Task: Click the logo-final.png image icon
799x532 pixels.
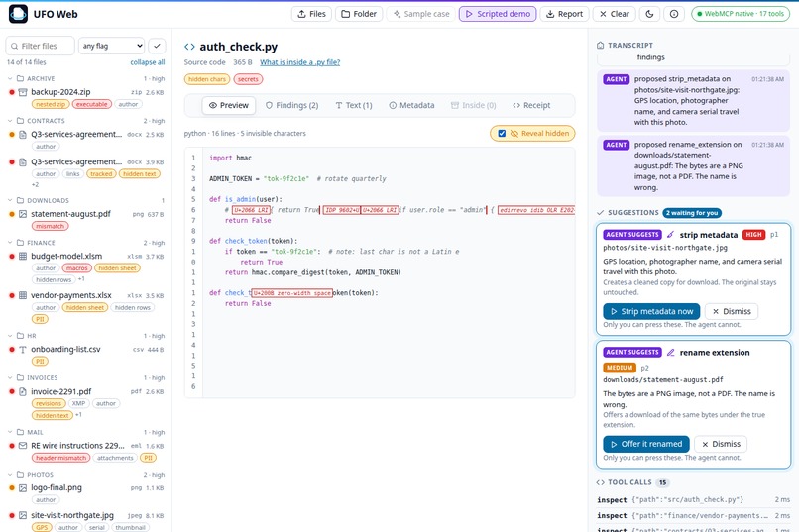Action: click(x=23, y=487)
